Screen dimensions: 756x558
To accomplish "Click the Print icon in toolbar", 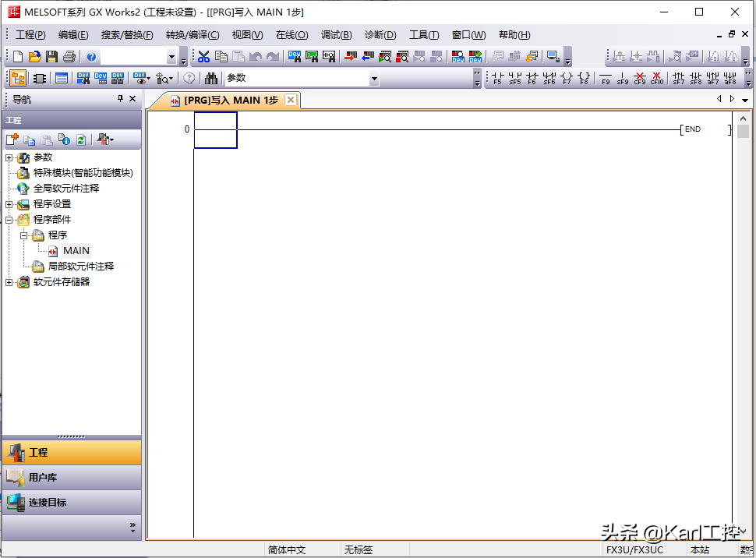I will (x=69, y=56).
